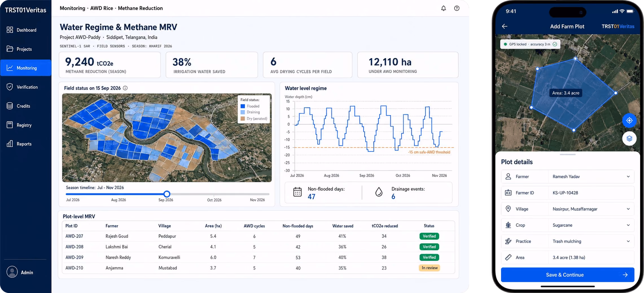Open the help question mark icon

coord(457,8)
